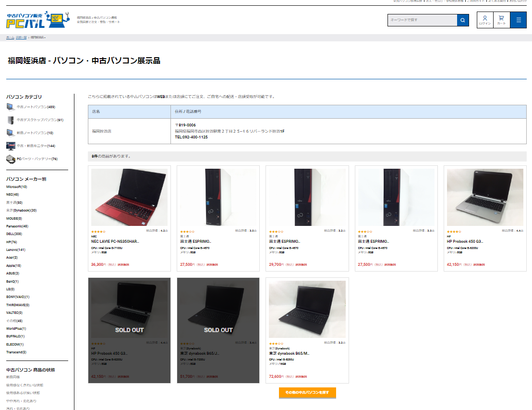The image size is (532, 410).
Task: Filter by maker HP(76)
Action: tap(12, 242)
